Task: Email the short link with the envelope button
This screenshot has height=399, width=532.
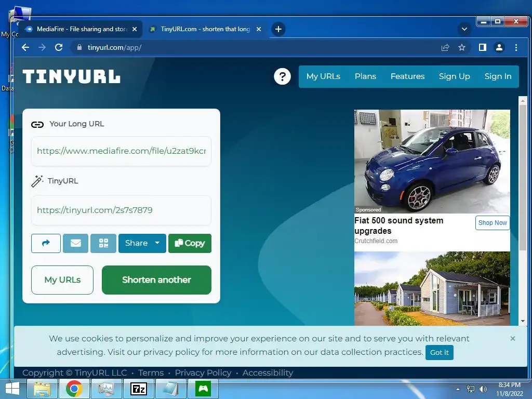Action: tap(76, 243)
